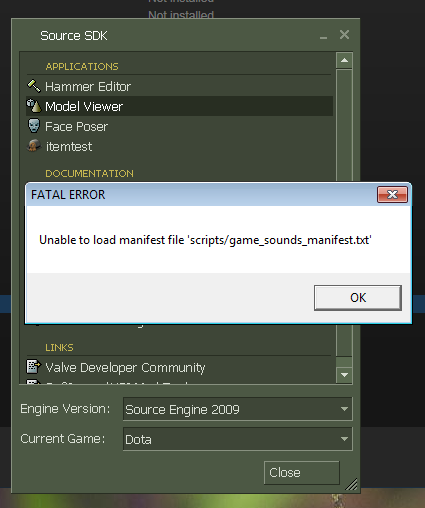Minimize the Source SDK window
425x508 pixels.
(x=323, y=36)
